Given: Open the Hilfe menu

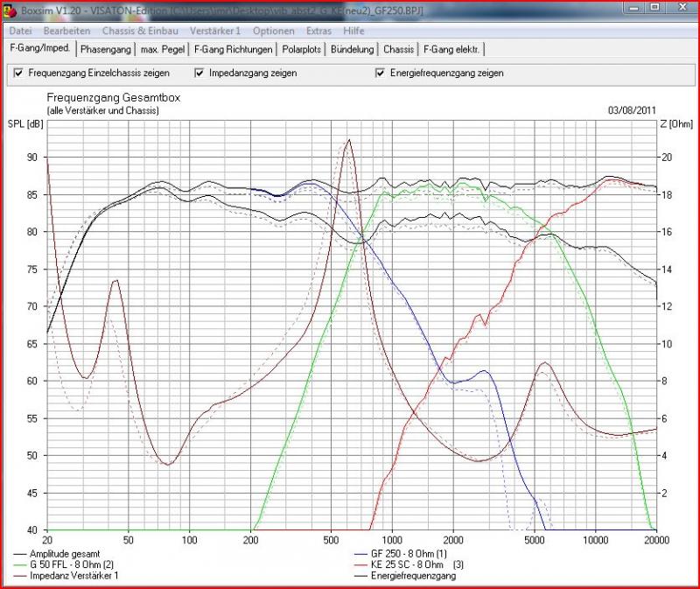Looking at the screenshot, I should coord(353,31).
